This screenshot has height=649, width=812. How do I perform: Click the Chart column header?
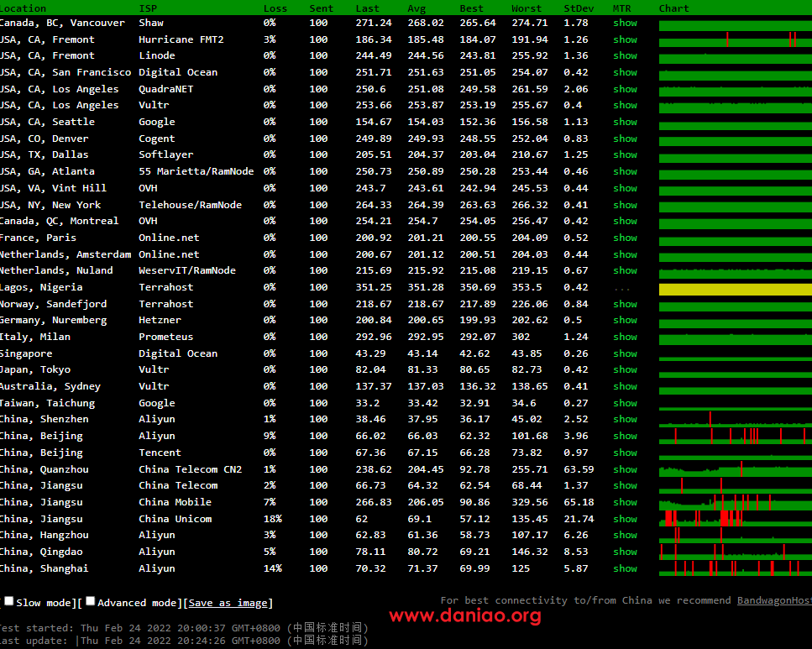coord(673,8)
